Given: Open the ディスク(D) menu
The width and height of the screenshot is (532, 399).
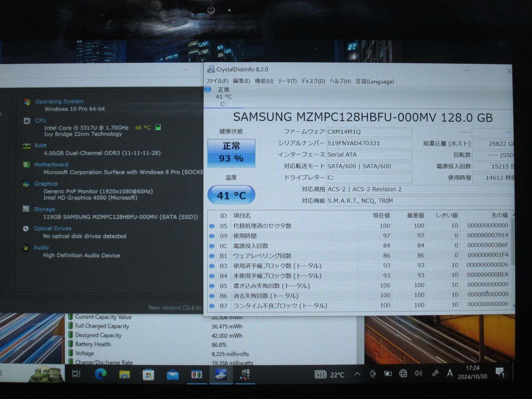Looking at the screenshot, I should point(313,81).
